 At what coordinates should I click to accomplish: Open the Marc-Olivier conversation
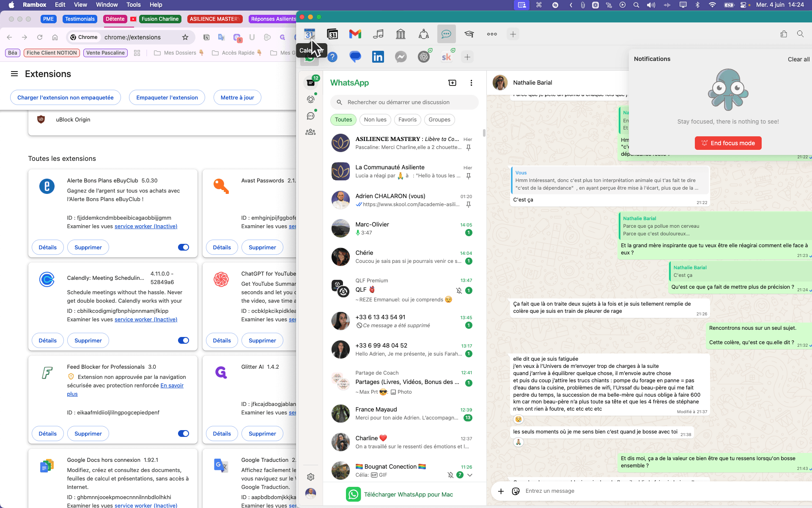405,229
